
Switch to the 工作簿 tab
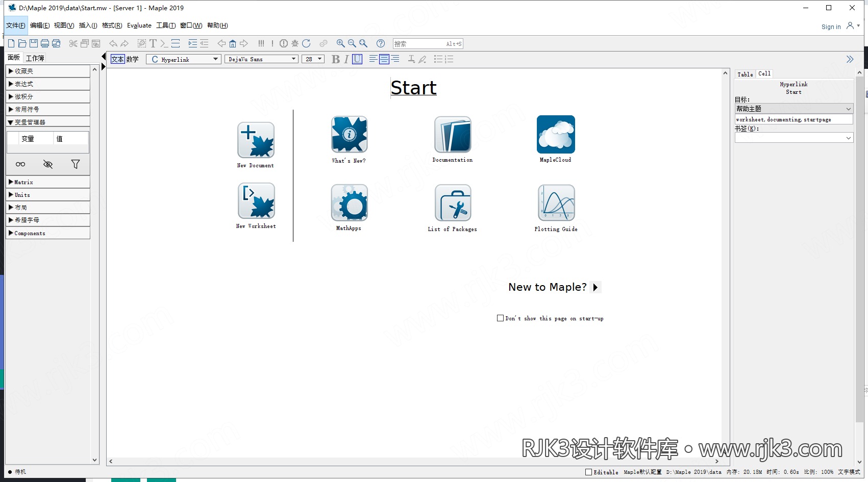[35, 58]
